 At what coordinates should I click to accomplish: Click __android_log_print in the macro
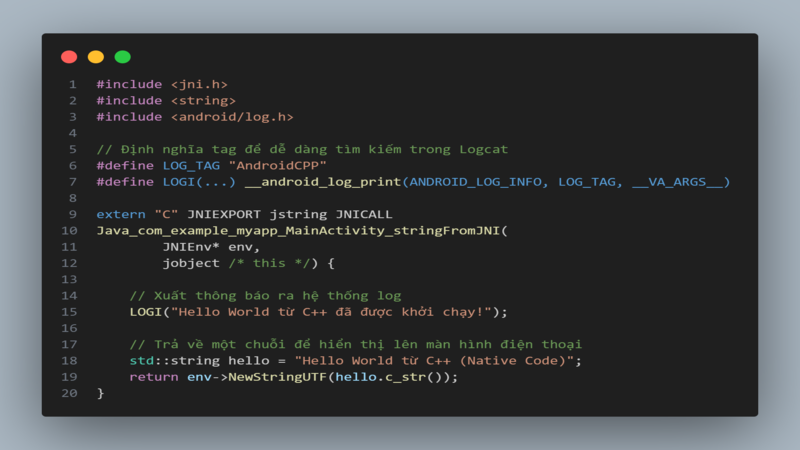click(x=323, y=182)
